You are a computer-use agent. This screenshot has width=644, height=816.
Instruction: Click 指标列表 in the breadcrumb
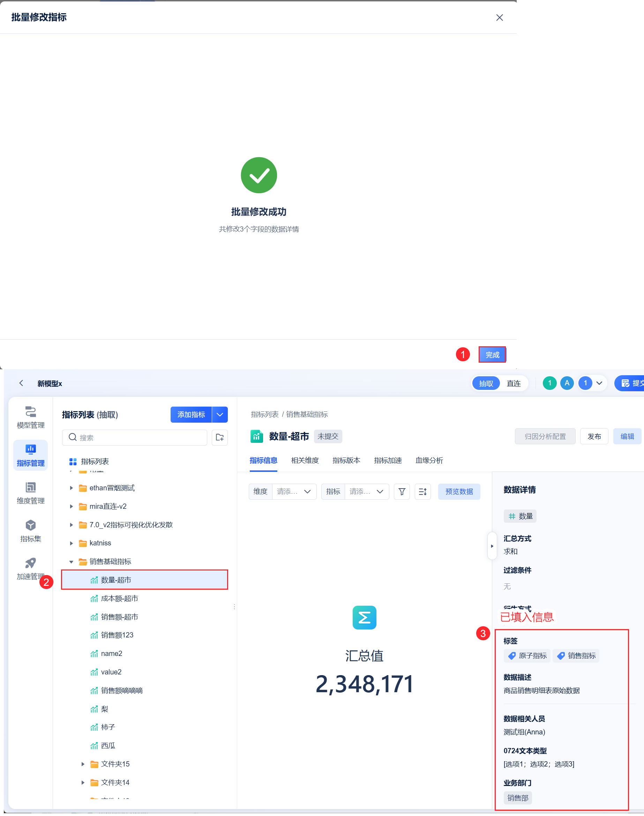click(x=265, y=414)
